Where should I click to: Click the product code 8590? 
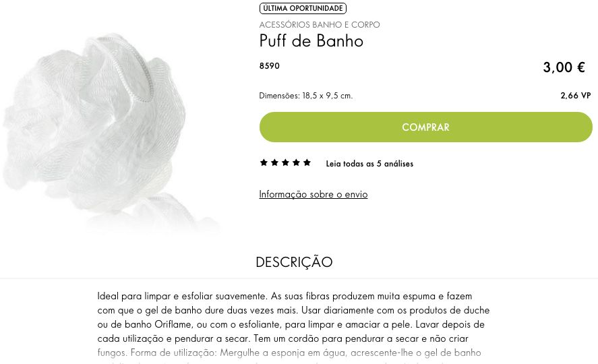[269, 66]
